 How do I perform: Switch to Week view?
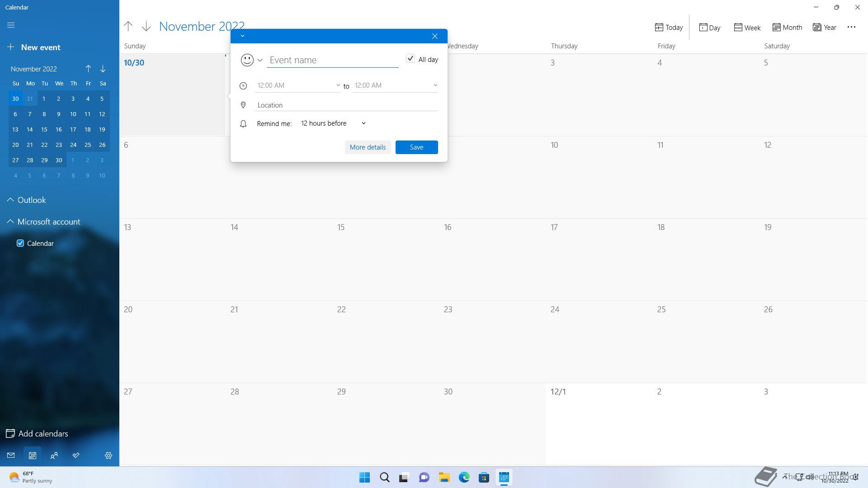(747, 27)
